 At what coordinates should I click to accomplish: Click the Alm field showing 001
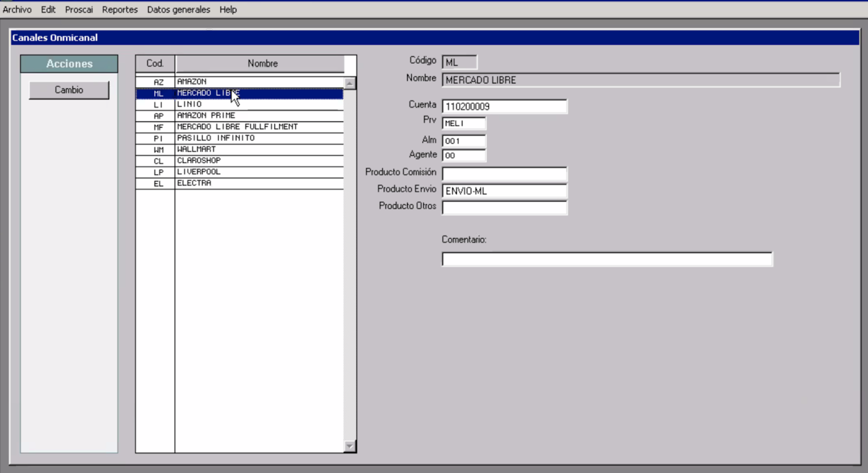[x=464, y=141]
